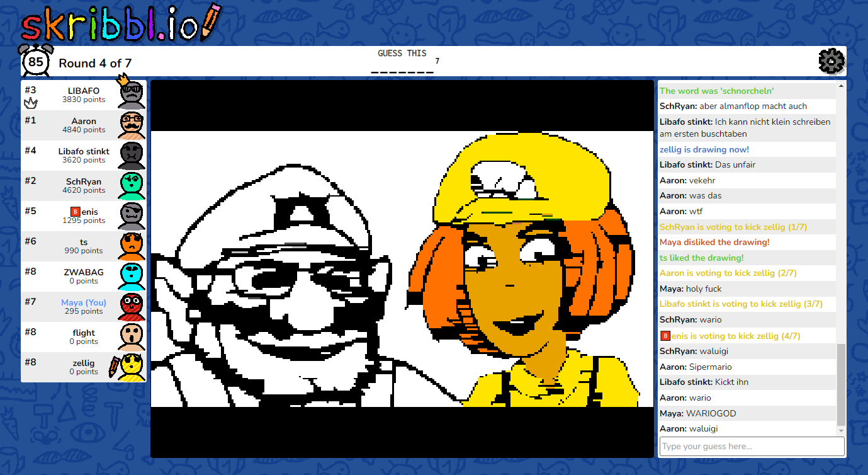Select the Libafo stinkt player row
Screen dimensions: 868x475
[x=83, y=155]
